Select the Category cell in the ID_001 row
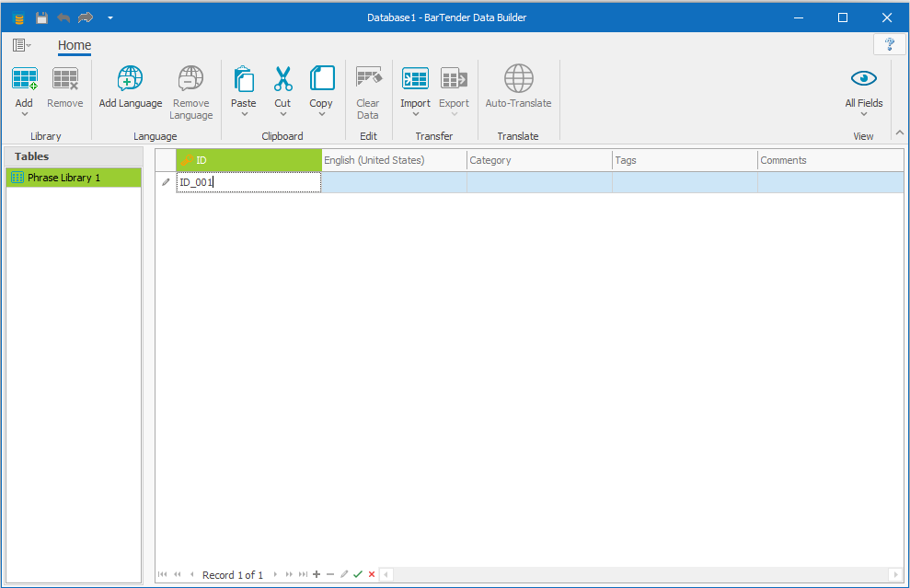 pyautogui.click(x=540, y=182)
